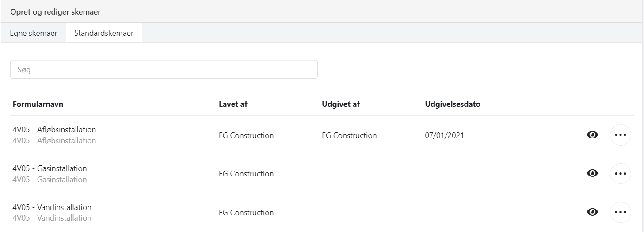This screenshot has height=232, width=644.
Task: Open more options for Afløbsinstallation row
Action: click(x=621, y=135)
